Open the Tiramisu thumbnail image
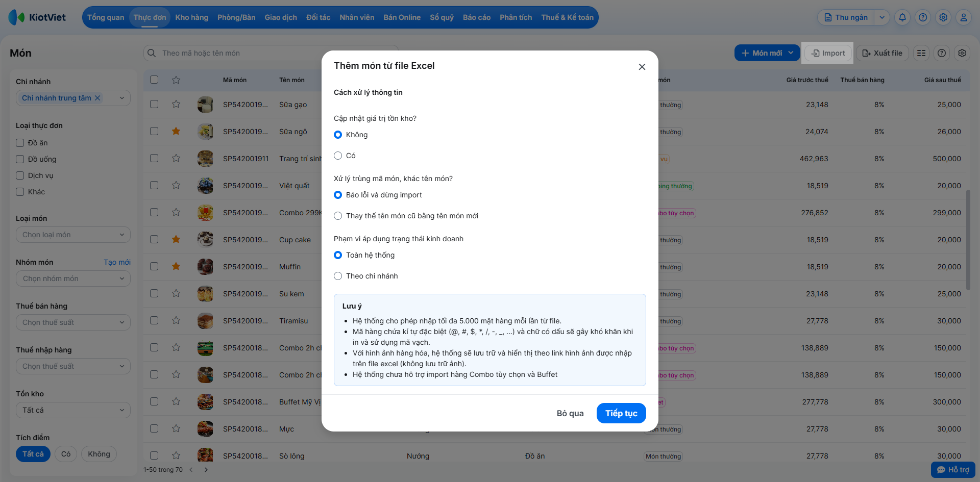 [x=205, y=321]
